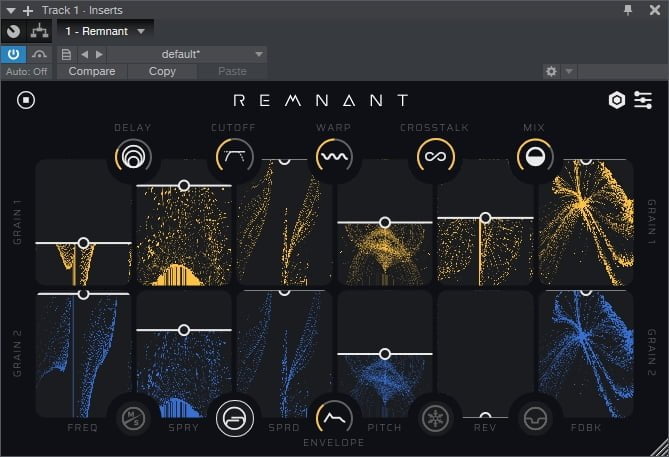Click the Grain 1 FREQ slider handle

(x=83, y=243)
